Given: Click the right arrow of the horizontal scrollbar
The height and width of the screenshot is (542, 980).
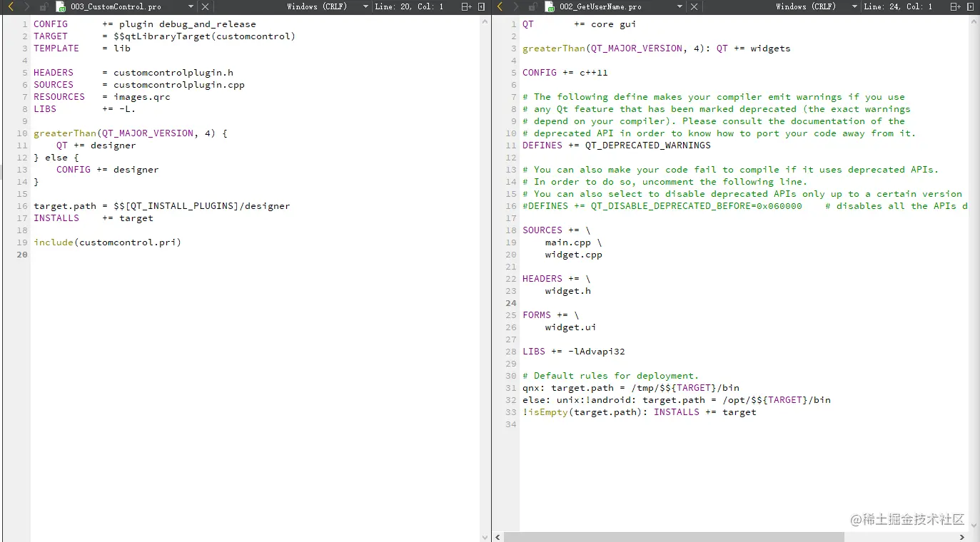Looking at the screenshot, I should click(x=962, y=537).
